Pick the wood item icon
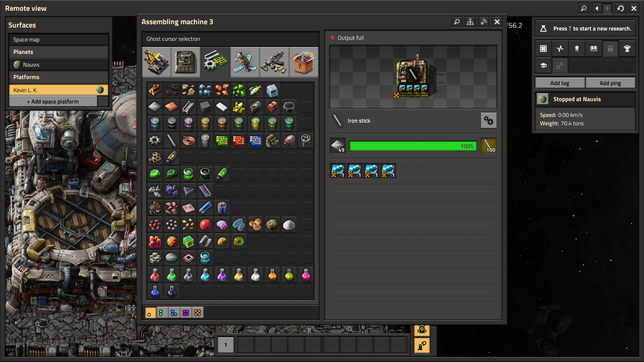Image resolution: width=644 pixels, height=362 pixels. [x=155, y=90]
